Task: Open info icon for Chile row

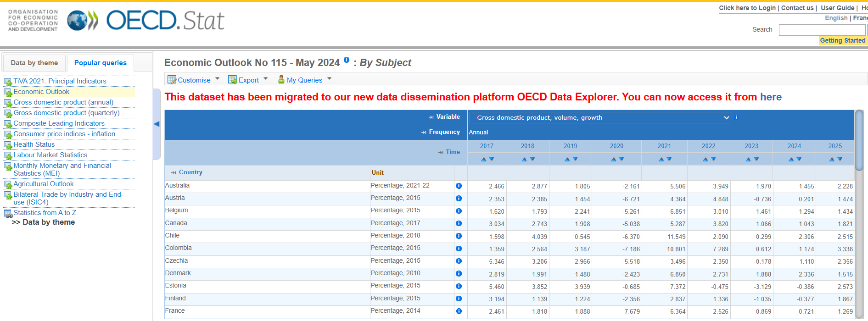Action: click(x=459, y=236)
